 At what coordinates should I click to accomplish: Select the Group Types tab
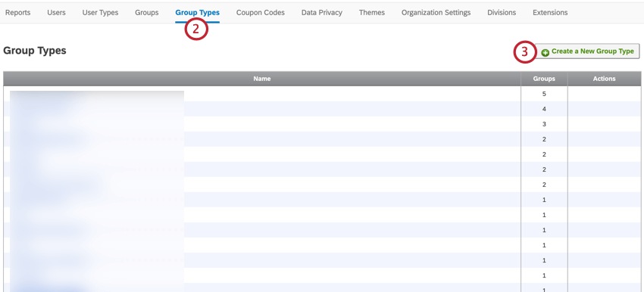pyautogui.click(x=197, y=13)
